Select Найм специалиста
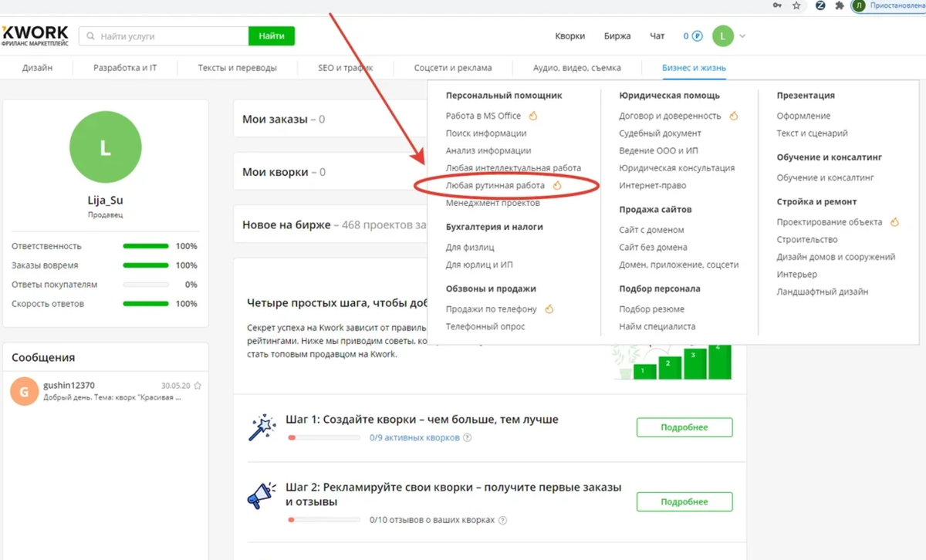 (657, 326)
